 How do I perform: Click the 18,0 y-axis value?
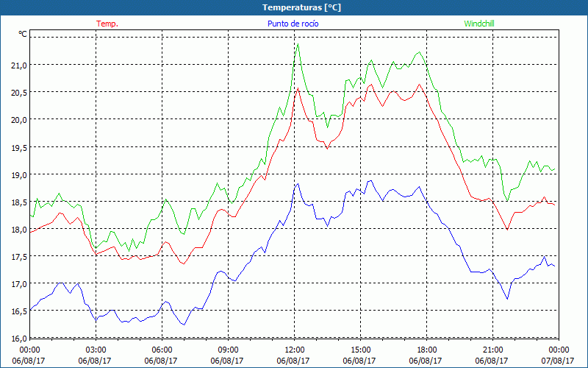[x=19, y=230]
